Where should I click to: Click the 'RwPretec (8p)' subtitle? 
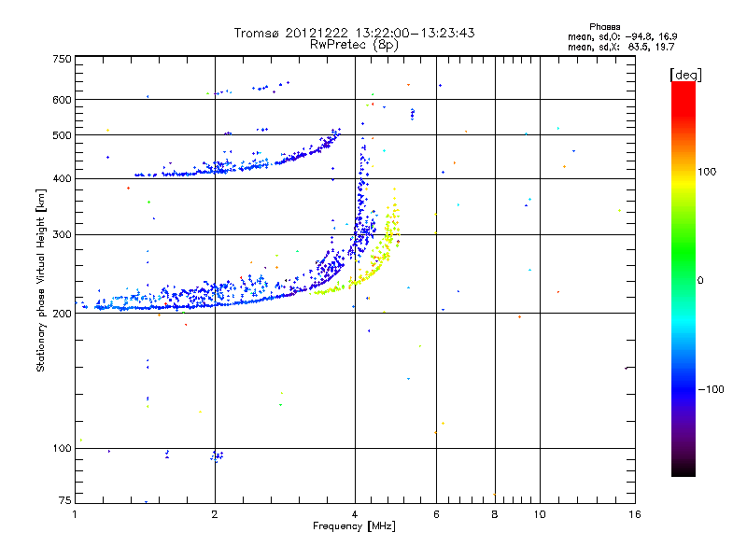pyautogui.click(x=354, y=45)
